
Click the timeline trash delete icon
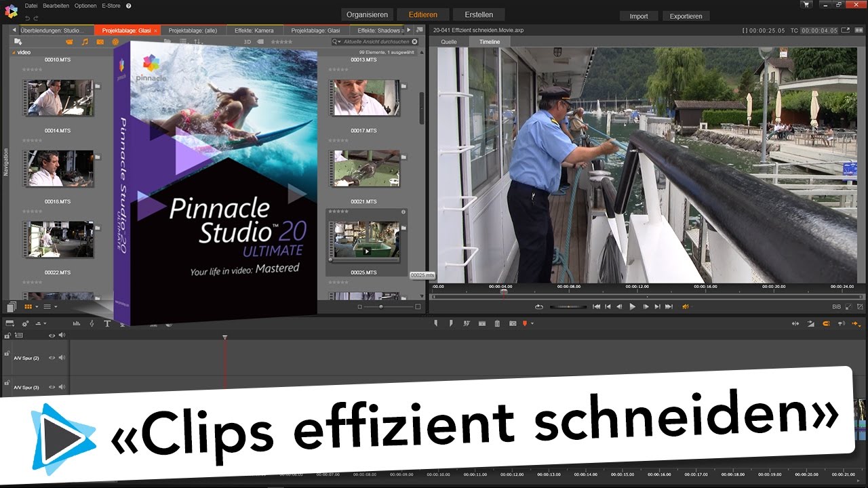pos(497,324)
